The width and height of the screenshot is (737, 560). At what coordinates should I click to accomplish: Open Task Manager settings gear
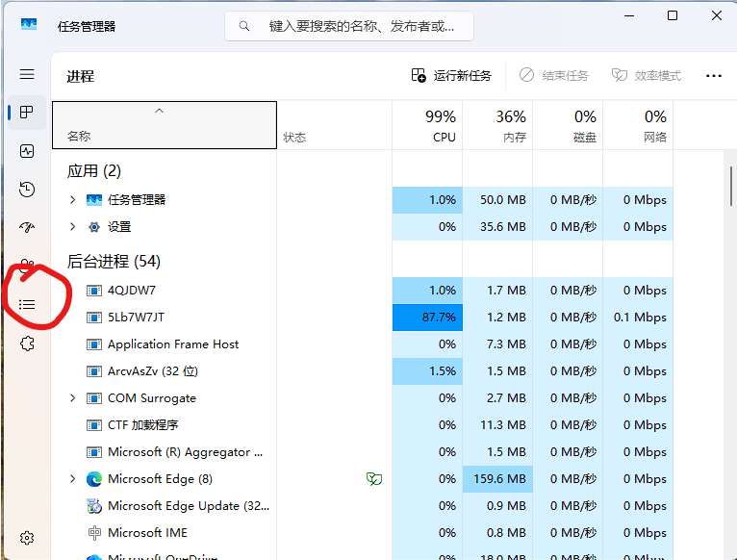coord(27,538)
